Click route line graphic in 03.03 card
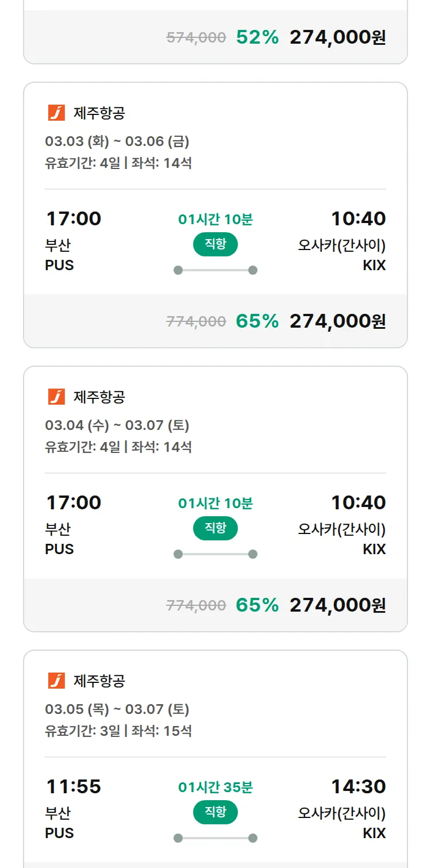Viewport: 431px width, 868px height. tap(215, 270)
